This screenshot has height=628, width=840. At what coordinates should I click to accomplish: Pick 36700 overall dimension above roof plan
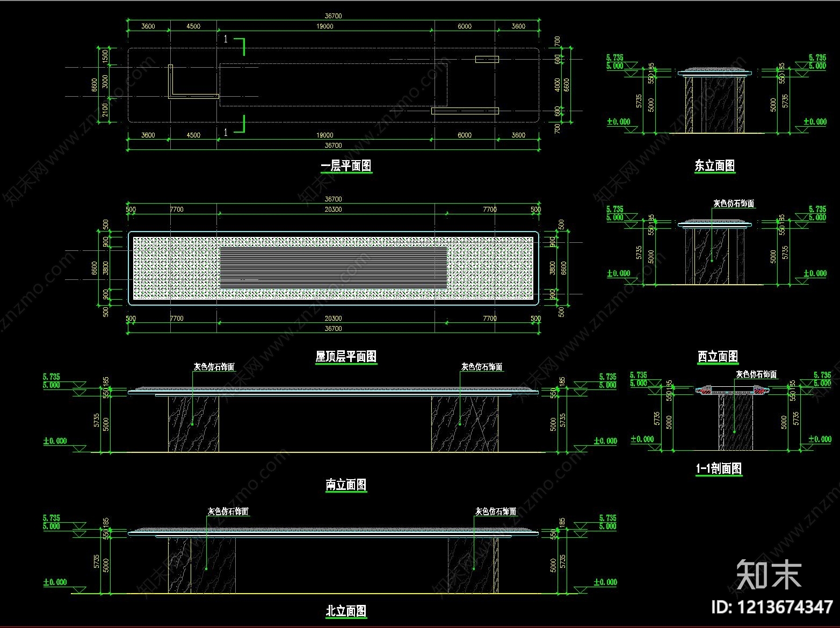pos(333,199)
